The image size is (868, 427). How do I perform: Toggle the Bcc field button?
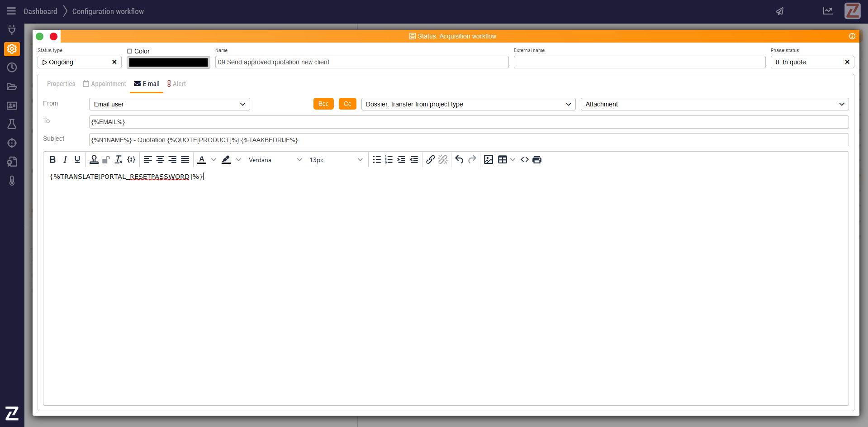[323, 104]
